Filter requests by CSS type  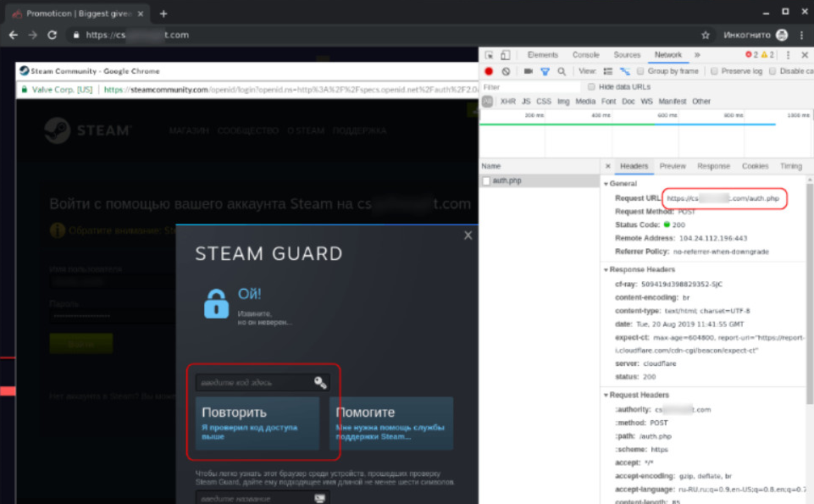(544, 101)
